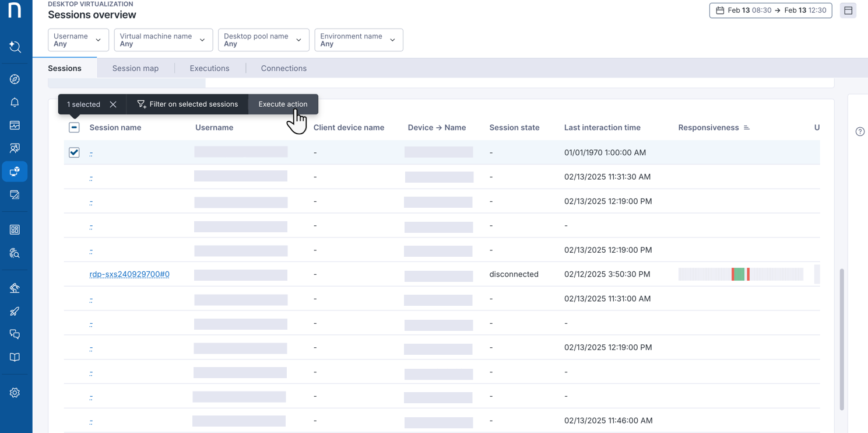Uncheck the first session row checkbox
The image size is (868, 433).
[74, 152]
